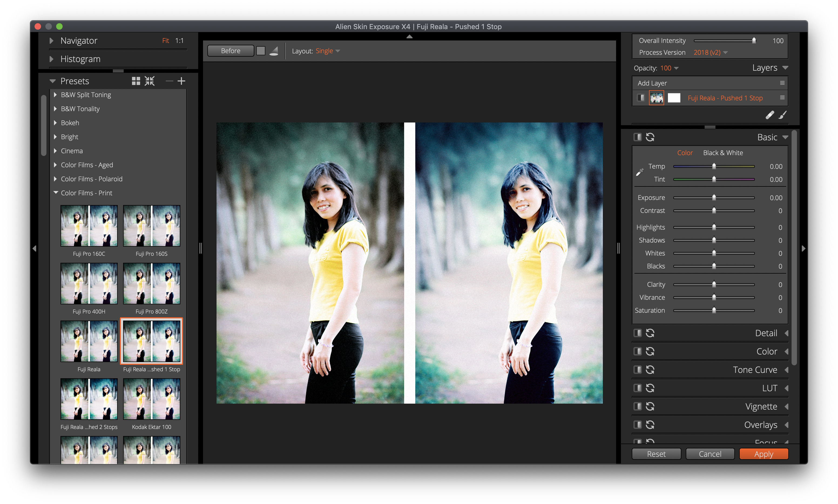Select the Color tab in Basic panel
This screenshot has height=504, width=838.
pos(685,152)
